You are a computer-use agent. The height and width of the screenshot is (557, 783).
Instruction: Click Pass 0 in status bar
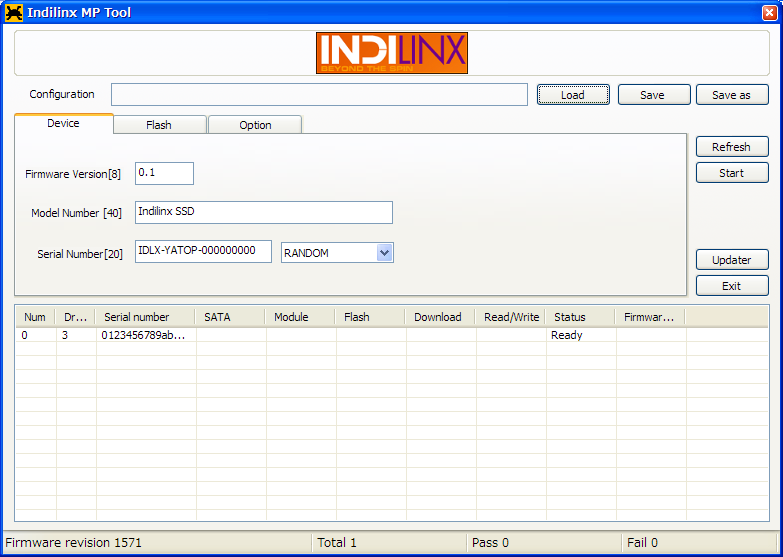490,543
